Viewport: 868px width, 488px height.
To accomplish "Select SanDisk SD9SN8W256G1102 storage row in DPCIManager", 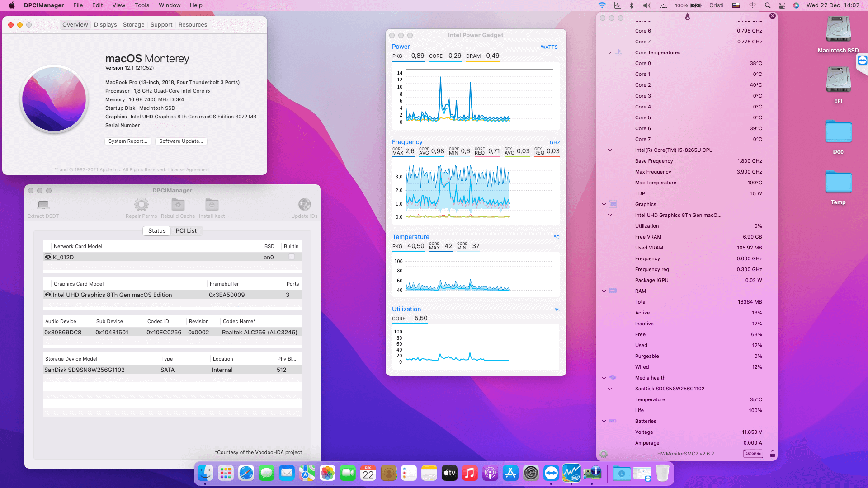I will point(172,370).
